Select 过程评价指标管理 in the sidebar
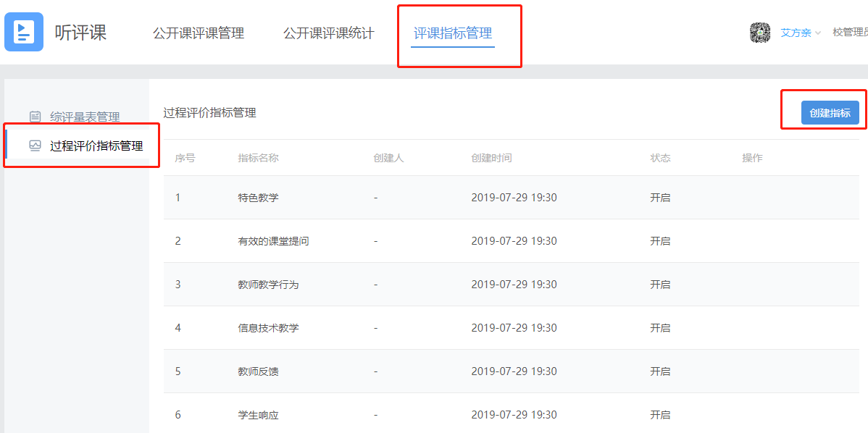Screen dimensions: 868x433 (x=96, y=146)
